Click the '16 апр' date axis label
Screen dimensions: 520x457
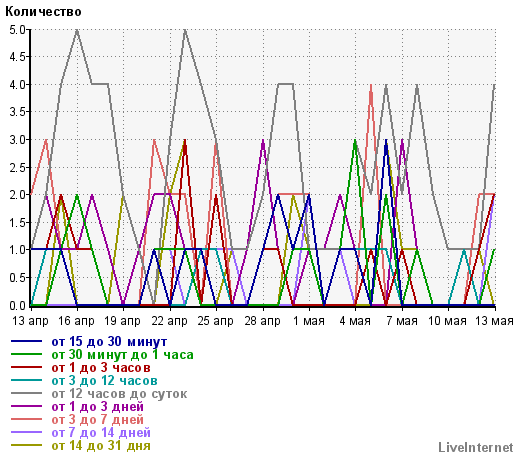77,321
